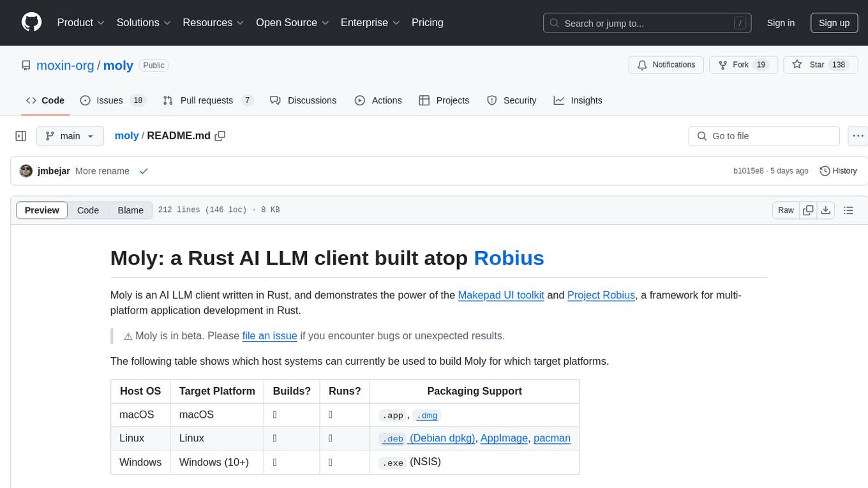Expand the Enterprise menu

[370, 22]
